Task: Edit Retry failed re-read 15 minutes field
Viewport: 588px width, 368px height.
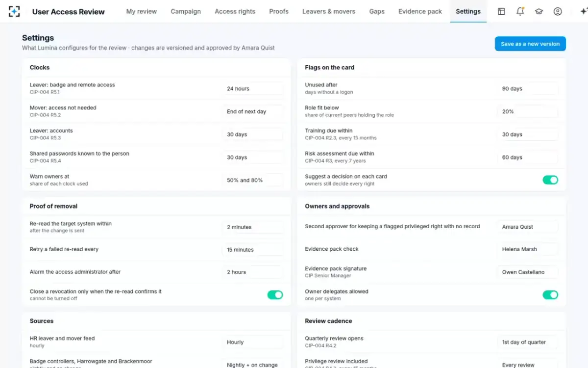Action: pos(253,250)
